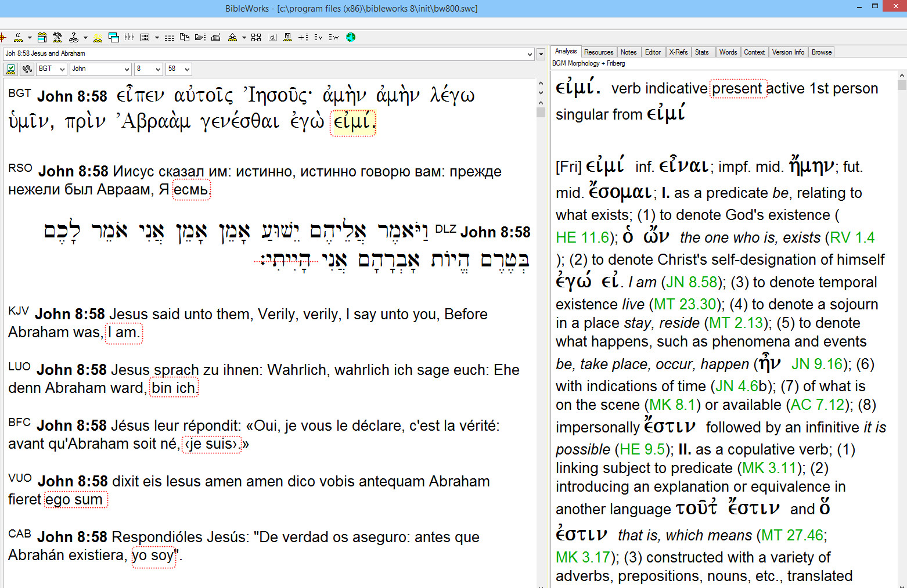Click the cyan window with books icon
Screen dimensions: 907x588
[x=42, y=38]
